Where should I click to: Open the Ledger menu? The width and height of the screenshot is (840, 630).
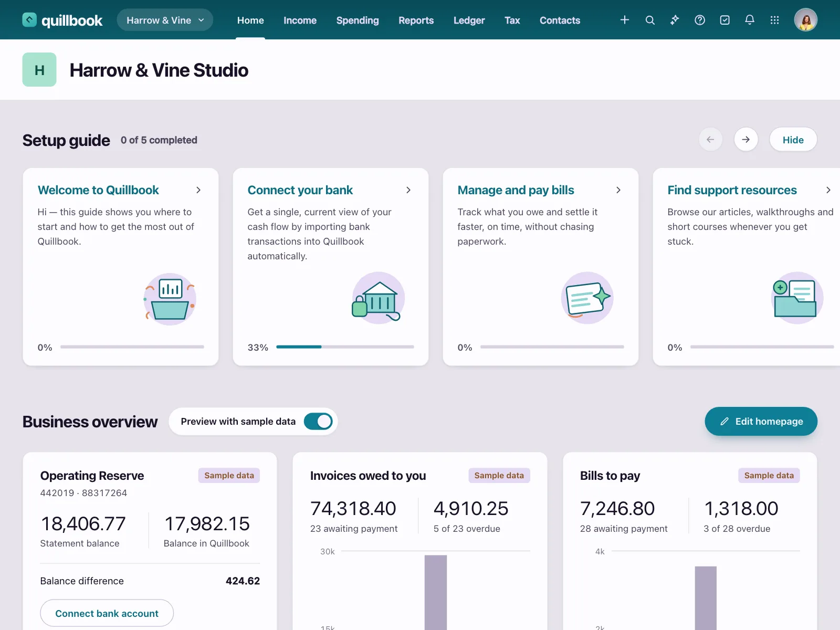[469, 20]
